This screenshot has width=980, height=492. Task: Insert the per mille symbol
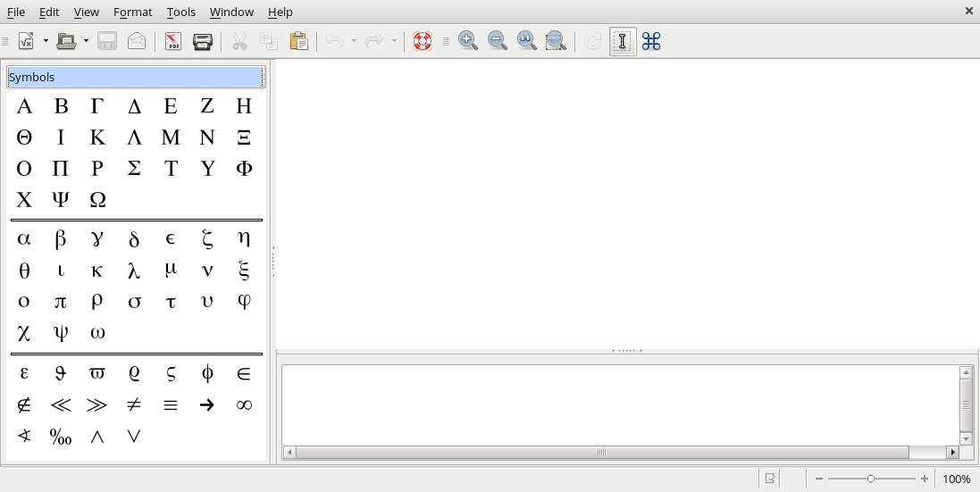61,437
